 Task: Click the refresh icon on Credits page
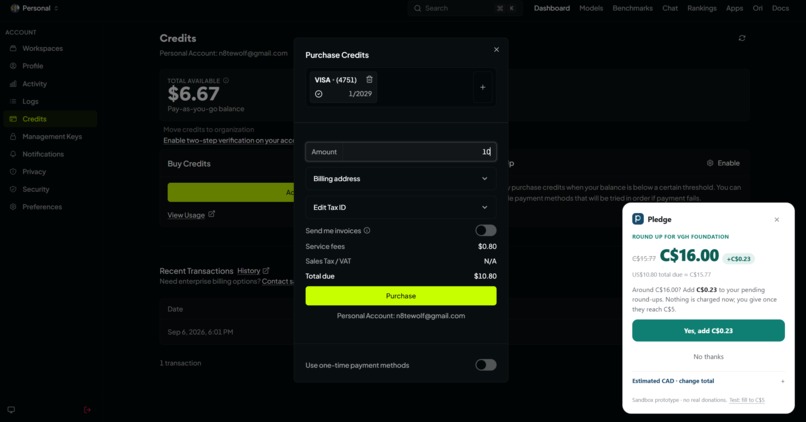742,38
